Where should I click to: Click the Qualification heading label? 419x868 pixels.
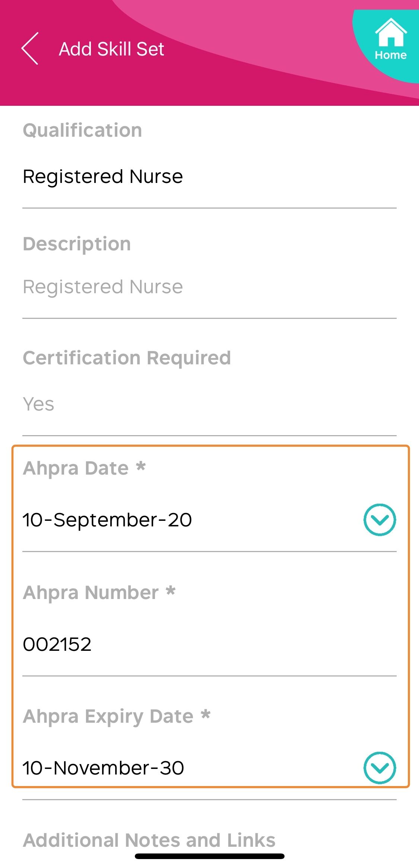82,131
